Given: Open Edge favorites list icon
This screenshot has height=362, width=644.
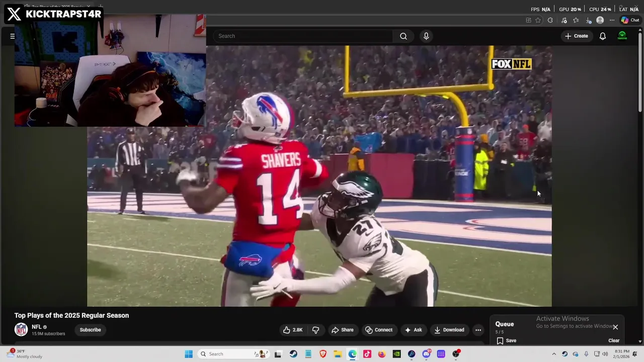Looking at the screenshot, I should point(576,20).
